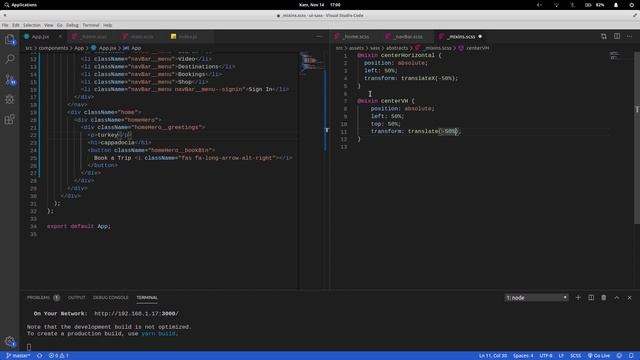
Task: Open system notifications bell in top panel
Action: [616, 5]
